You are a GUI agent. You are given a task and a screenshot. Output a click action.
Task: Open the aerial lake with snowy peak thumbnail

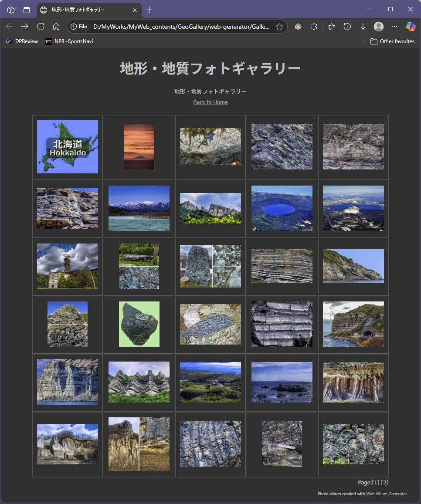353,208
